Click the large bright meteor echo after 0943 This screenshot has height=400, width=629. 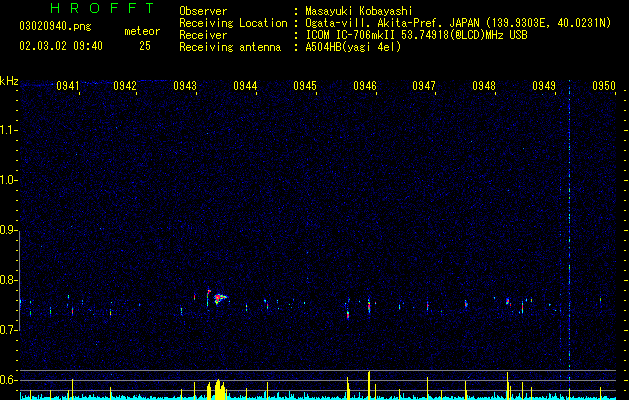219,298
